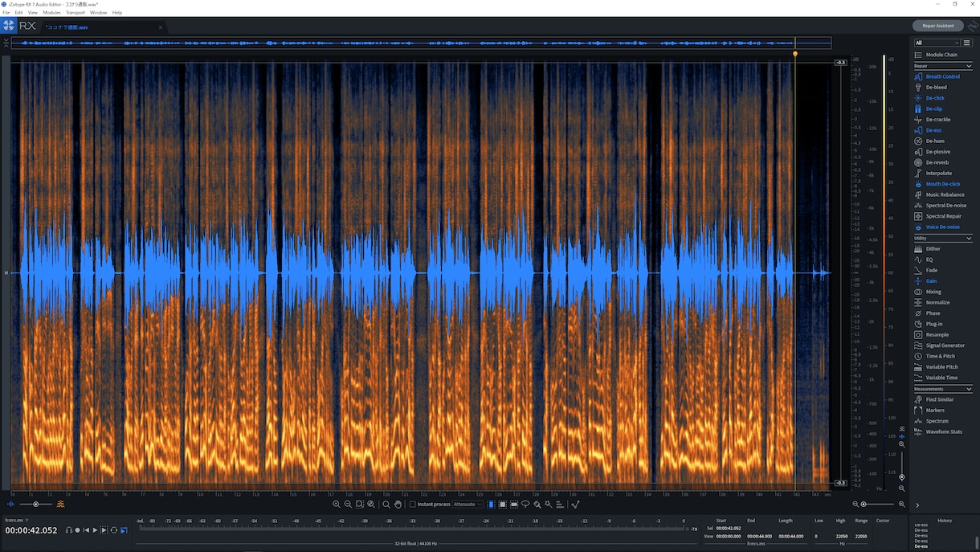Toggle playhead follow button in transport

click(x=124, y=530)
